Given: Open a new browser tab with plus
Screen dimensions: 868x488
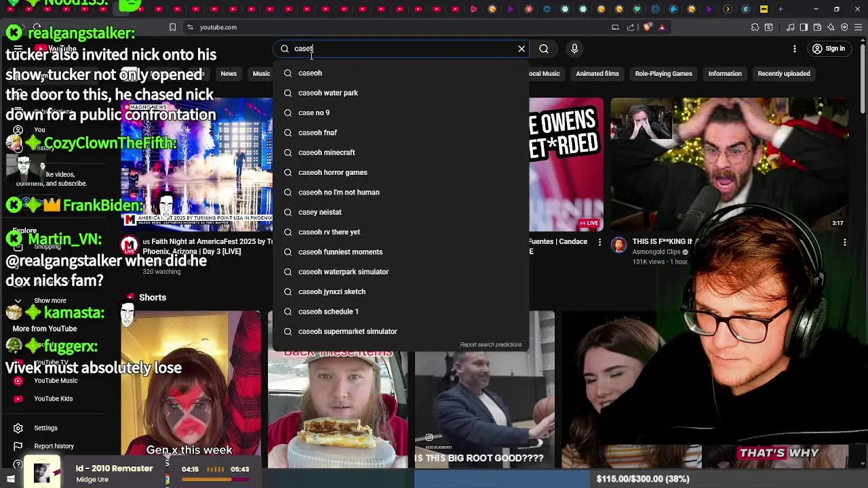Looking at the screenshot, I should tap(781, 9).
